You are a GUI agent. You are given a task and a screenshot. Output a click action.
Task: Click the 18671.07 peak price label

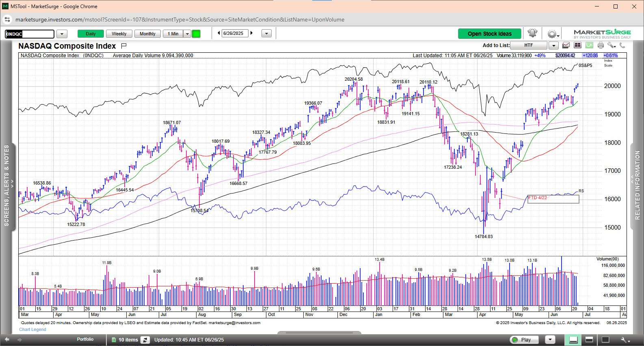click(x=172, y=122)
